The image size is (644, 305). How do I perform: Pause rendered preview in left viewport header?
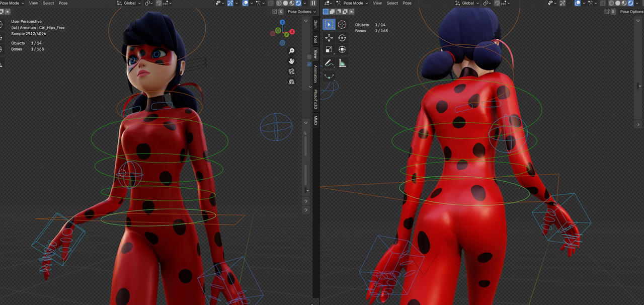point(313,3)
